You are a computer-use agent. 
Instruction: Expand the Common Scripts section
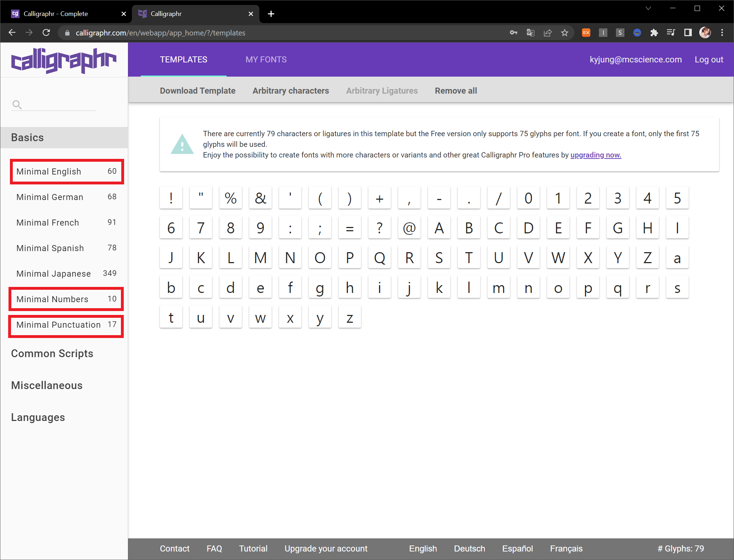pos(52,354)
